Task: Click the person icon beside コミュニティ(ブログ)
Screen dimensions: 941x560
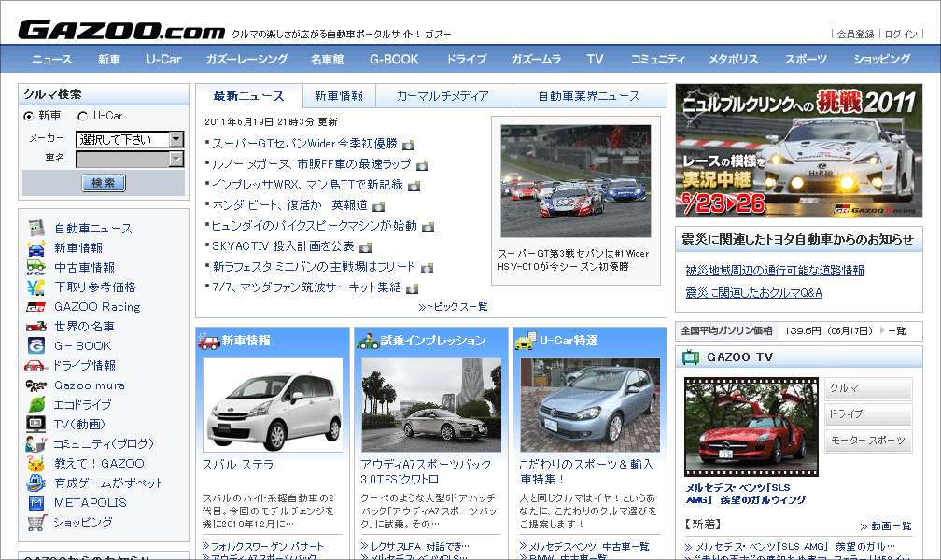Action: 36,444
